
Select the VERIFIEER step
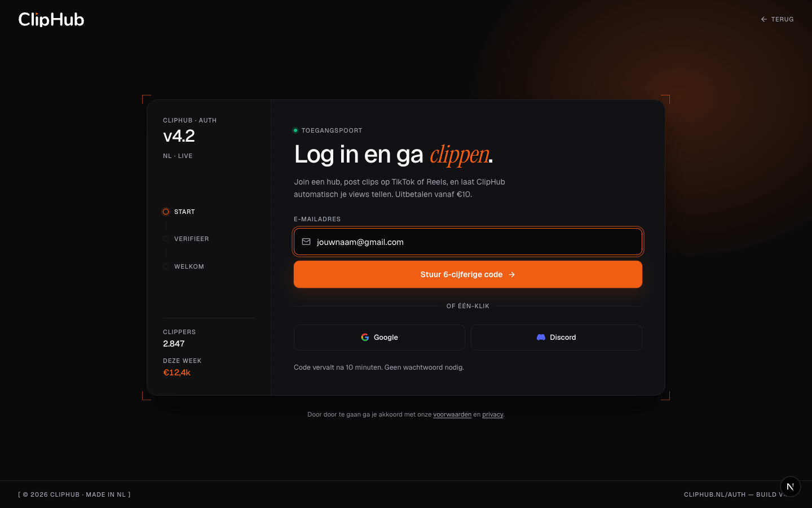186,239
